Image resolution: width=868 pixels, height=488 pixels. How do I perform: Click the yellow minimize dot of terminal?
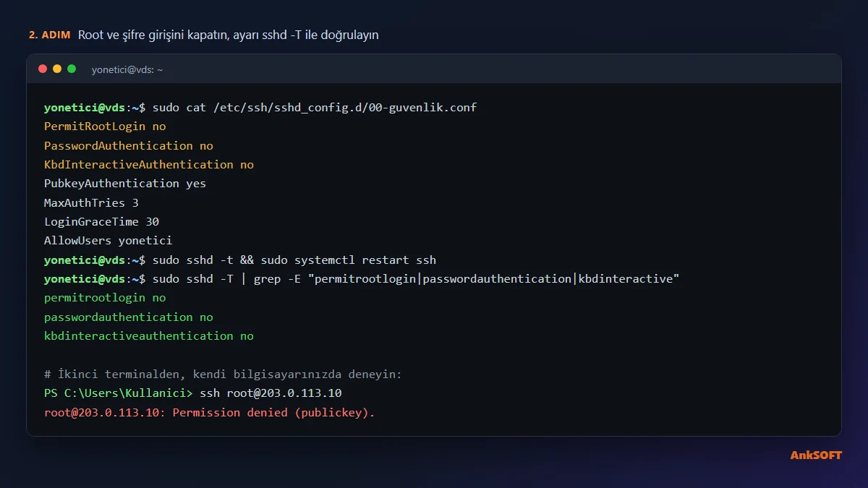point(57,69)
